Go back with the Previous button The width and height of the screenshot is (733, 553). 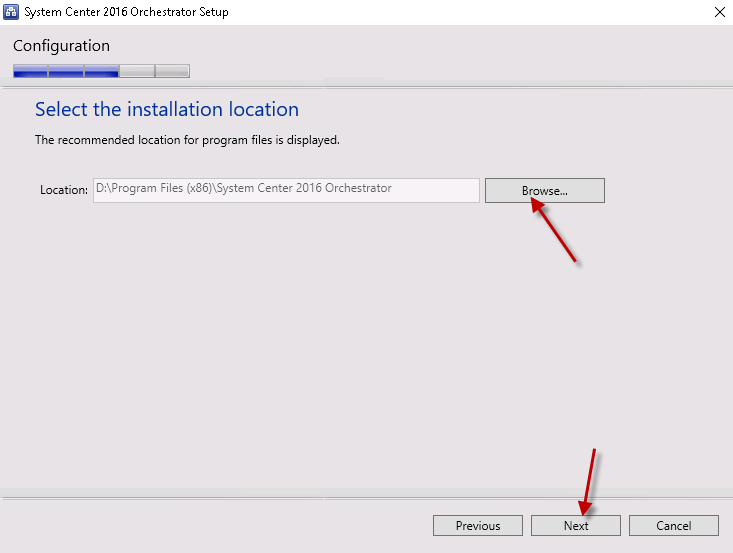[x=477, y=525]
